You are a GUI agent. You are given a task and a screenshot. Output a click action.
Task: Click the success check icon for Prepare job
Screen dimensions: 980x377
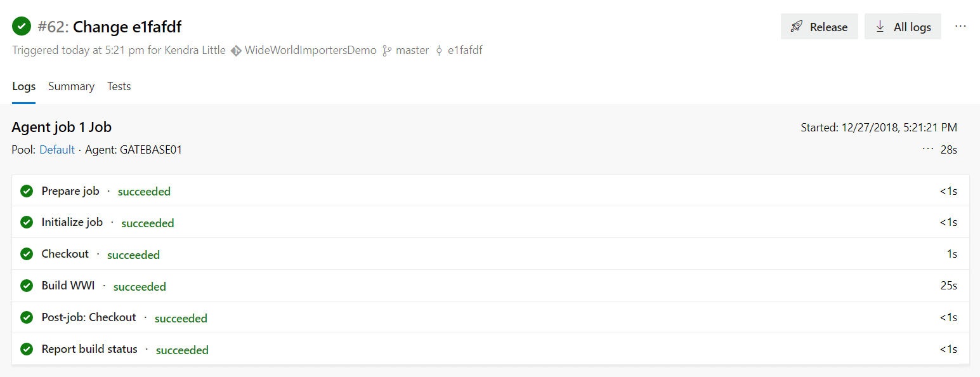click(x=27, y=191)
